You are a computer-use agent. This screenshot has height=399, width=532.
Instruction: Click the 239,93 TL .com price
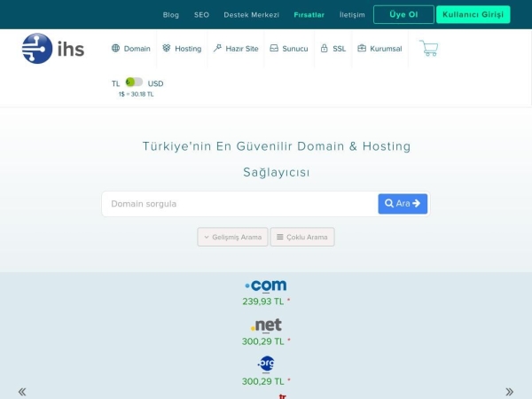coord(263,301)
